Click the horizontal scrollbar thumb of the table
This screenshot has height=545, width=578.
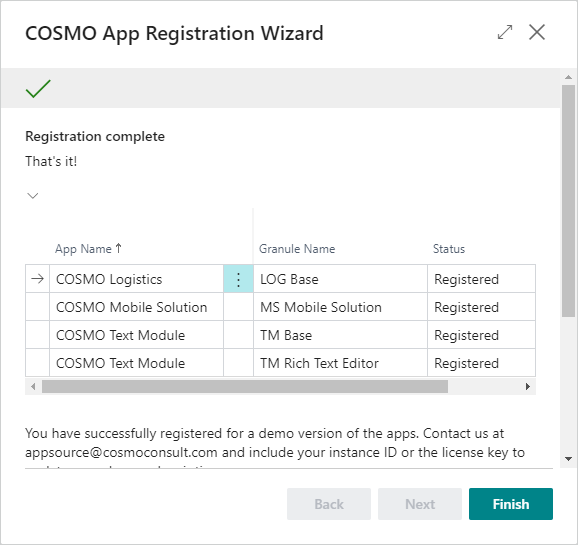pos(245,386)
